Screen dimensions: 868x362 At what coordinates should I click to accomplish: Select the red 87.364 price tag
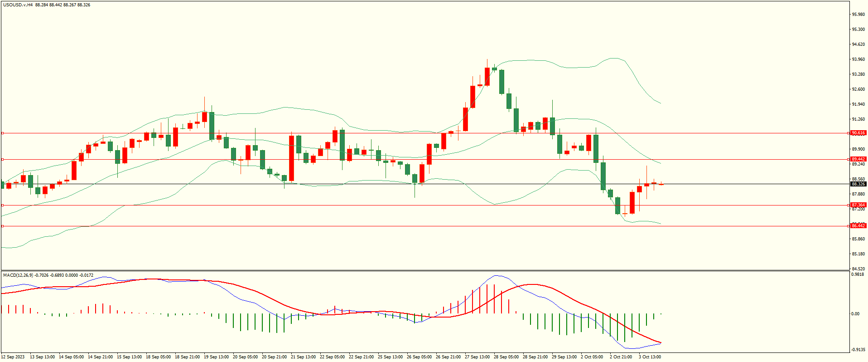[858, 205]
